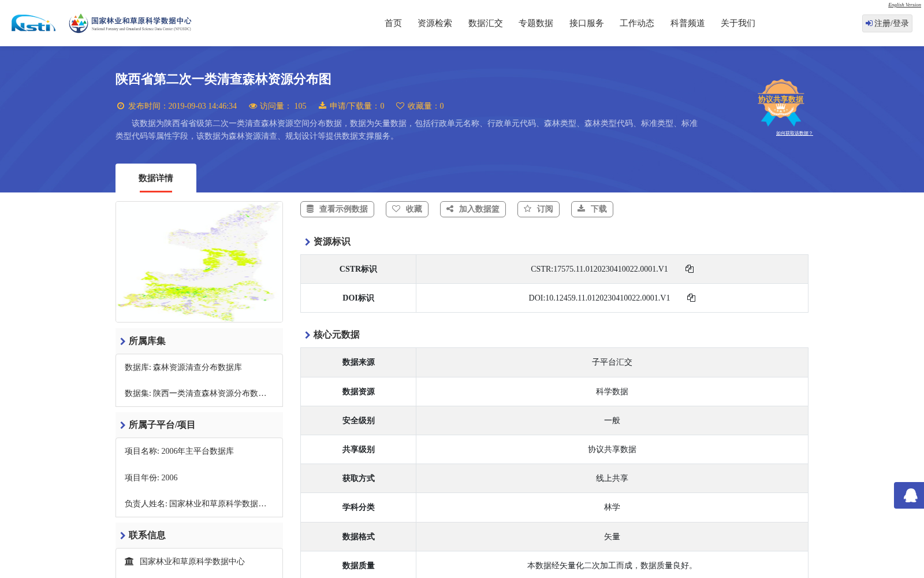Go to 首页 in the navigation
The image size is (924, 578).
393,23
